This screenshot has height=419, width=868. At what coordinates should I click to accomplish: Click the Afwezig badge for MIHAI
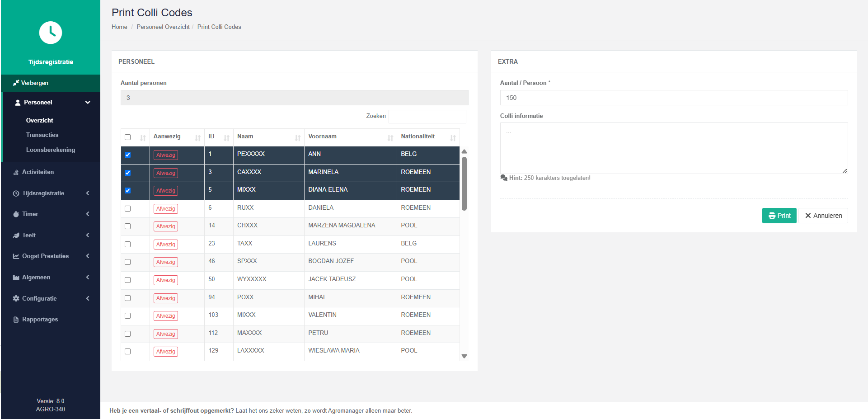click(x=166, y=298)
